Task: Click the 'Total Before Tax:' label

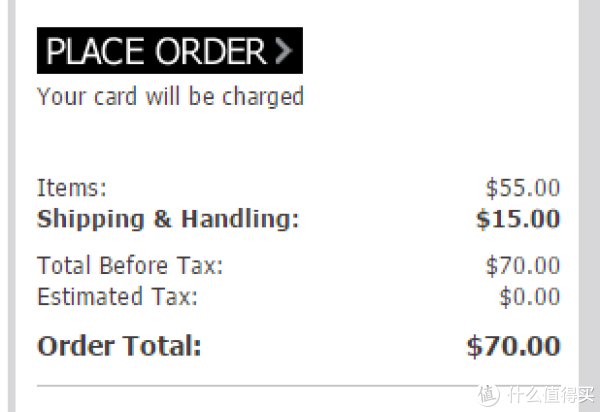Action: [x=130, y=265]
